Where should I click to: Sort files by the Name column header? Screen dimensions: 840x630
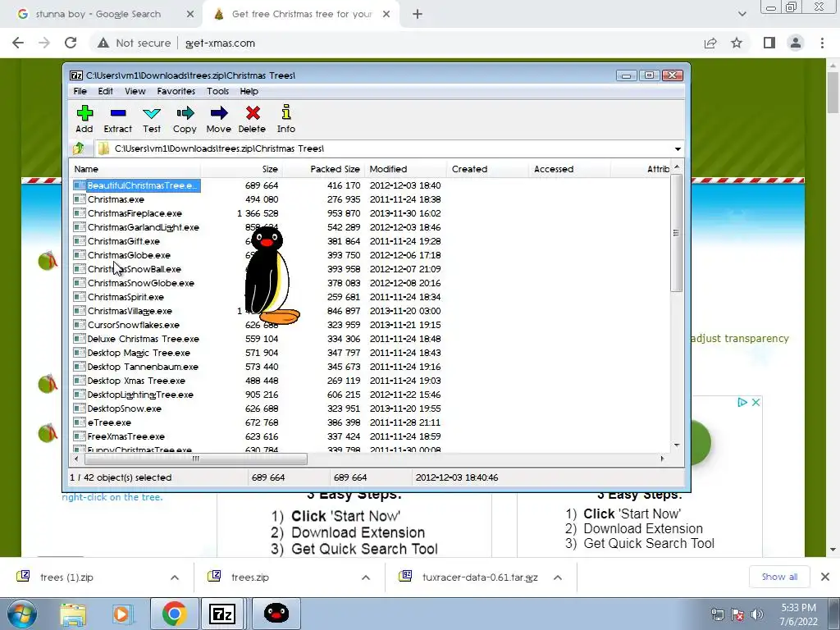point(135,169)
